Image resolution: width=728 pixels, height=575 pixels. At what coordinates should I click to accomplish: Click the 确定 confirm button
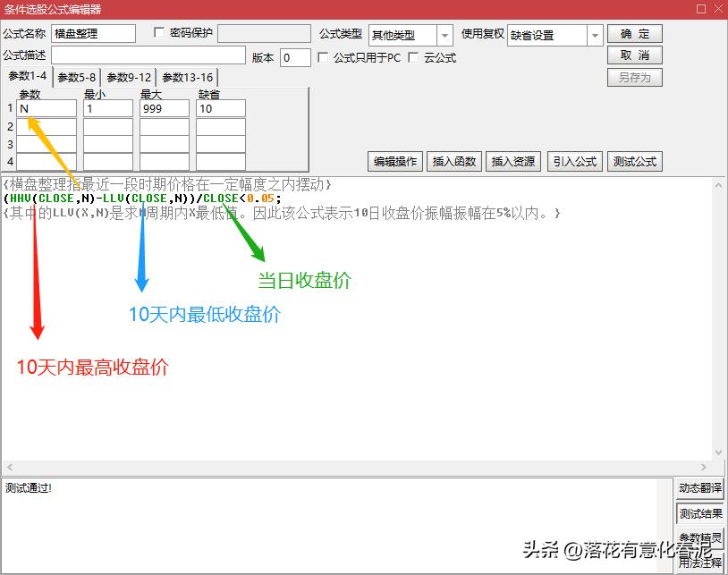point(635,33)
